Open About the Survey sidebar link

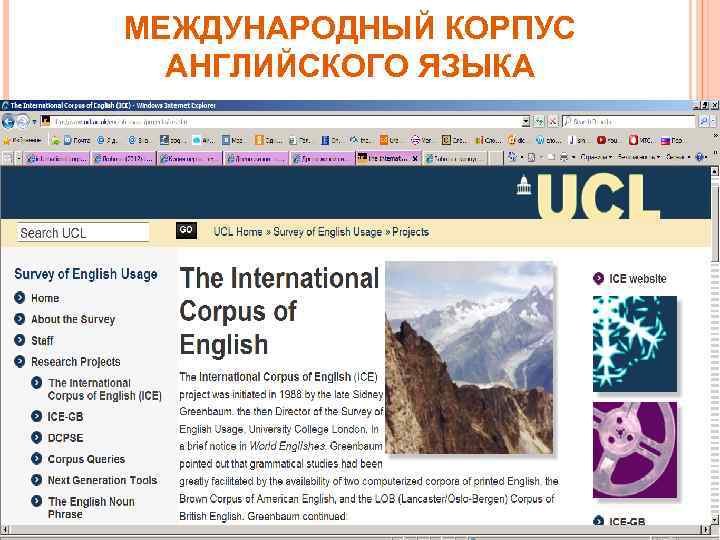pyautogui.click(x=73, y=319)
